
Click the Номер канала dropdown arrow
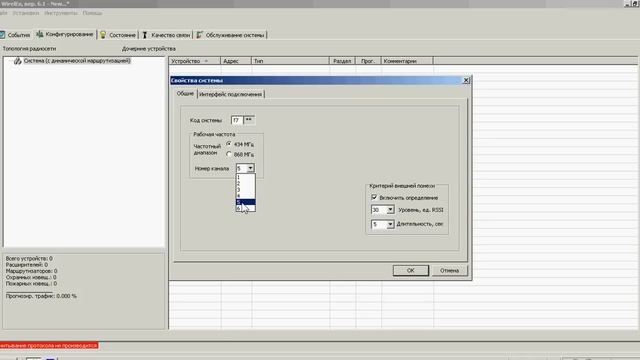click(x=250, y=168)
